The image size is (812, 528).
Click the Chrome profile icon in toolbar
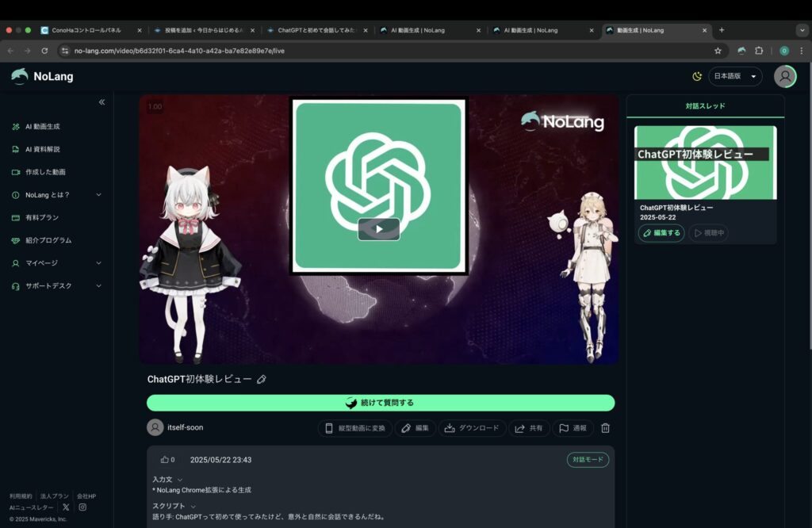coord(784,51)
